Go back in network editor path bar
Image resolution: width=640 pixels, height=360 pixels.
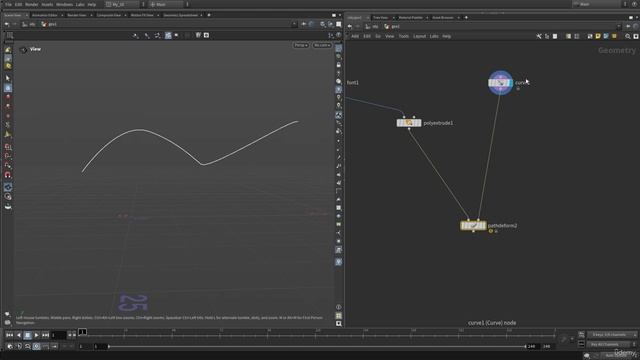pos(349,27)
